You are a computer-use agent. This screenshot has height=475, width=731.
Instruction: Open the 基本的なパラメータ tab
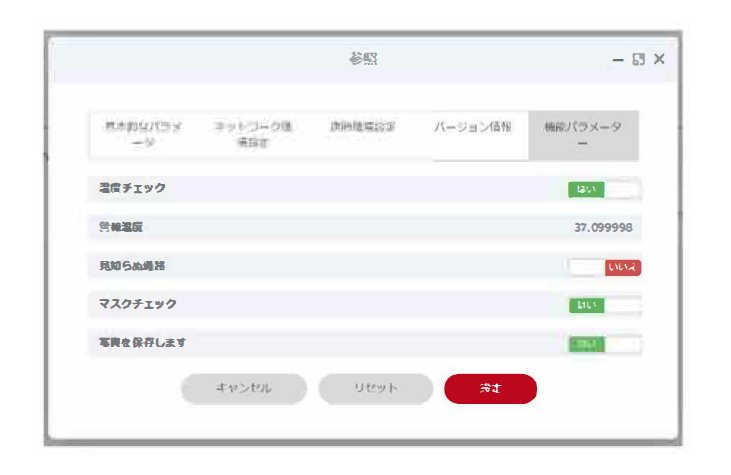(144, 135)
